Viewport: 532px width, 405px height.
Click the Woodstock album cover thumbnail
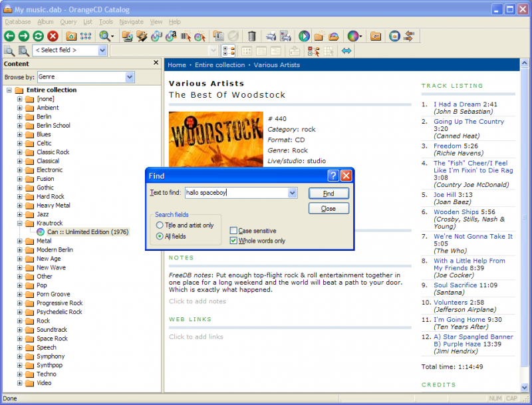[215, 139]
